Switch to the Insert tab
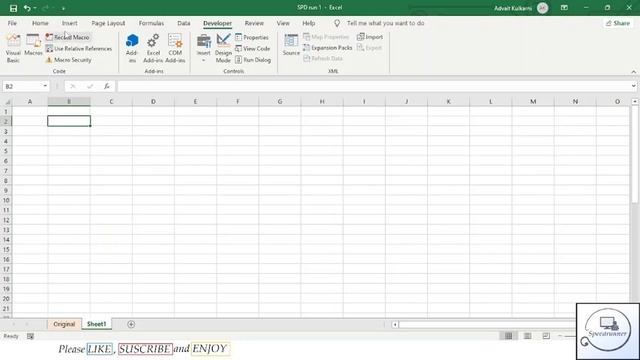Image resolution: width=640 pixels, height=360 pixels. click(69, 23)
